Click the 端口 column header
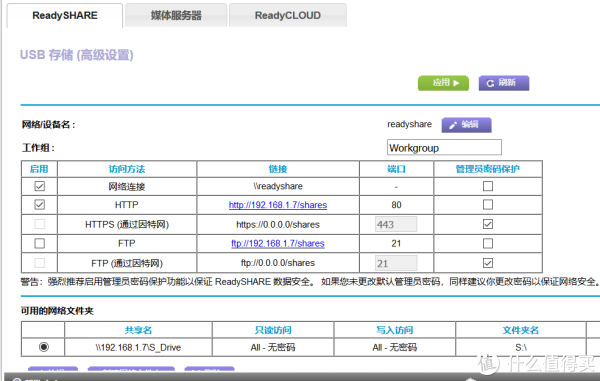This screenshot has height=381, width=600. pos(396,169)
